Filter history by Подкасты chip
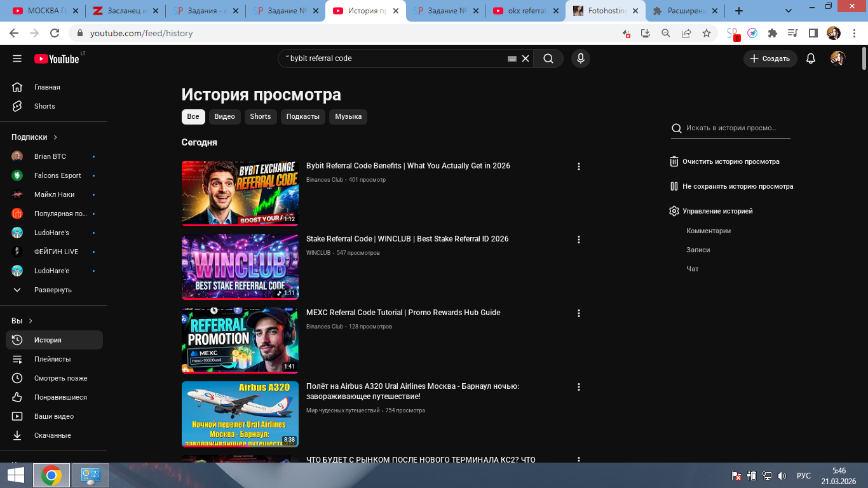The height and width of the screenshot is (488, 868). [x=303, y=117]
